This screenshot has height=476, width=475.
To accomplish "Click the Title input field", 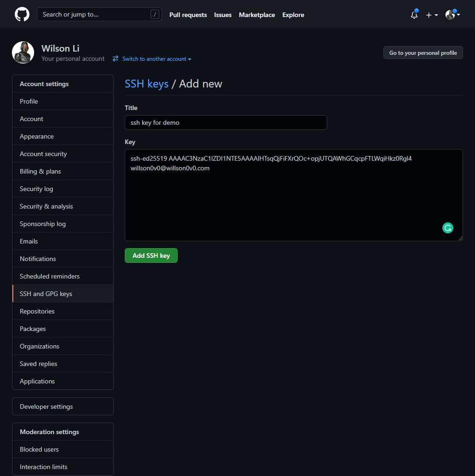I will coord(226,122).
